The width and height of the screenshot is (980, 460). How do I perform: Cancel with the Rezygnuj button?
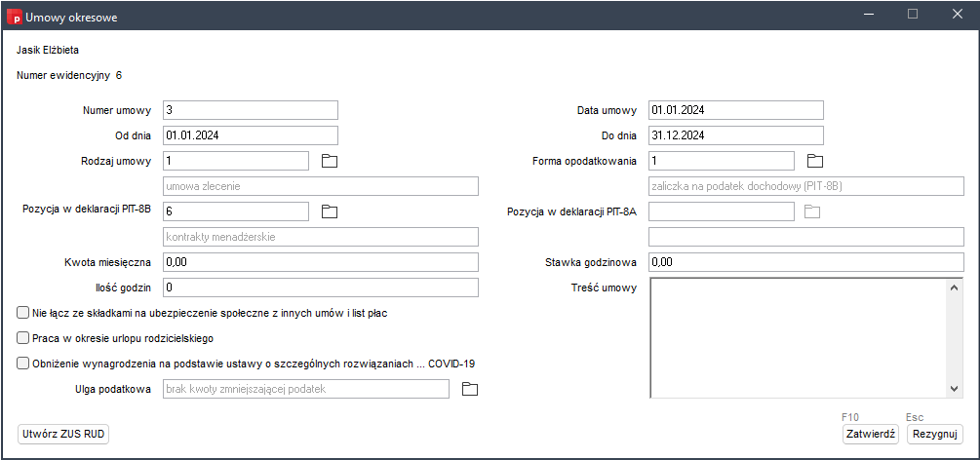(934, 434)
